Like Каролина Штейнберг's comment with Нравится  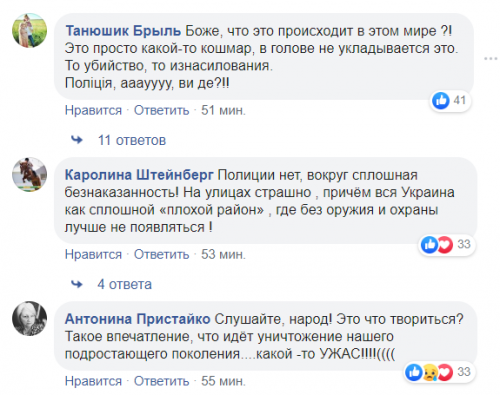tap(93, 254)
